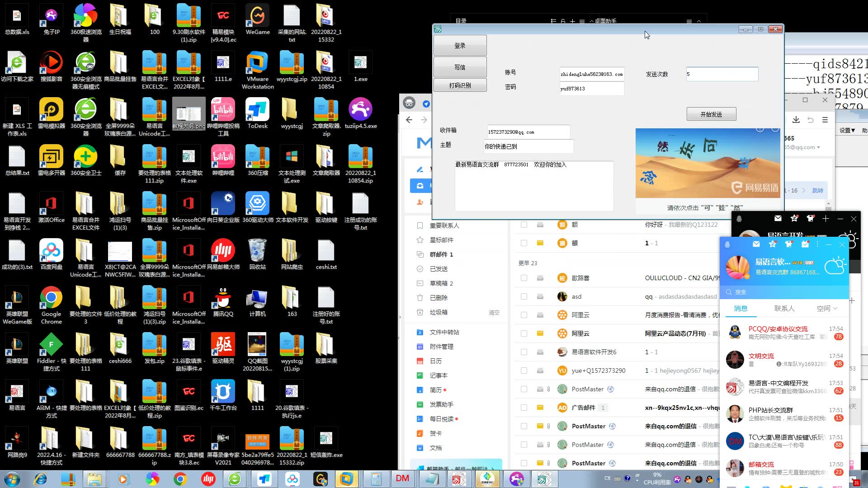Click the 账号 input field
The width and height of the screenshot is (868, 488).
tap(592, 74)
